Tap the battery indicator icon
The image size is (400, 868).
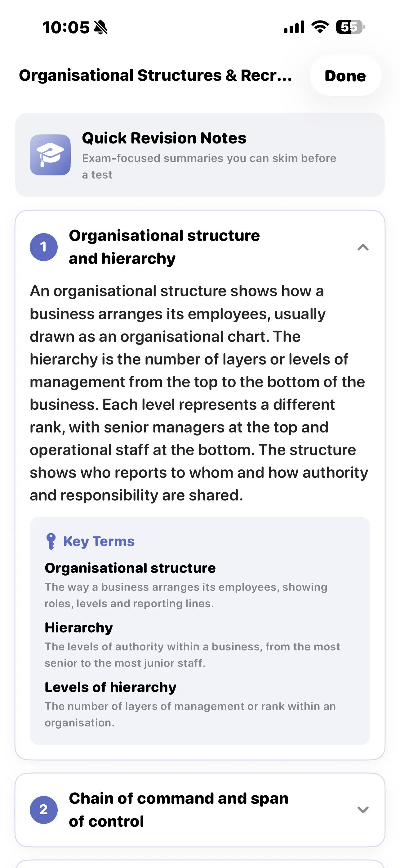[x=350, y=27]
